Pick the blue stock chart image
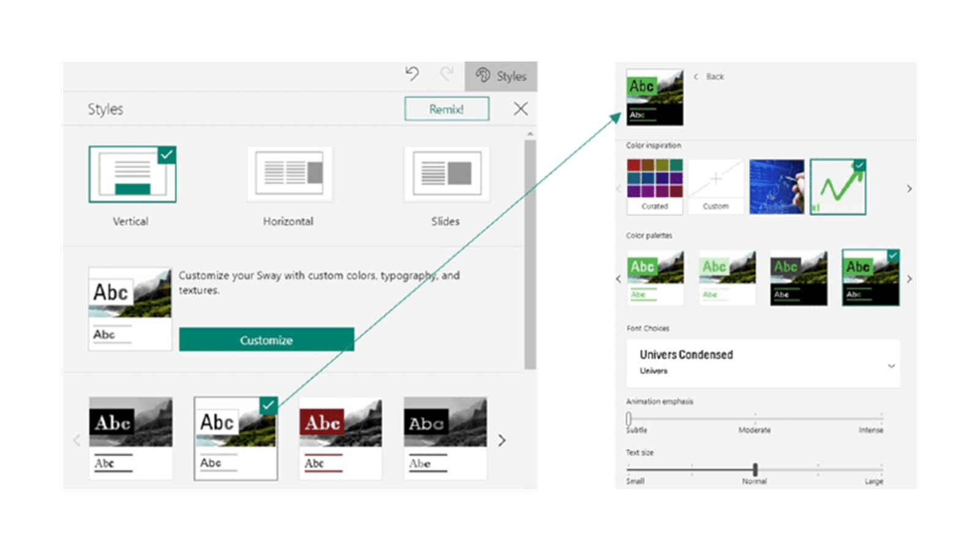 coord(777,186)
